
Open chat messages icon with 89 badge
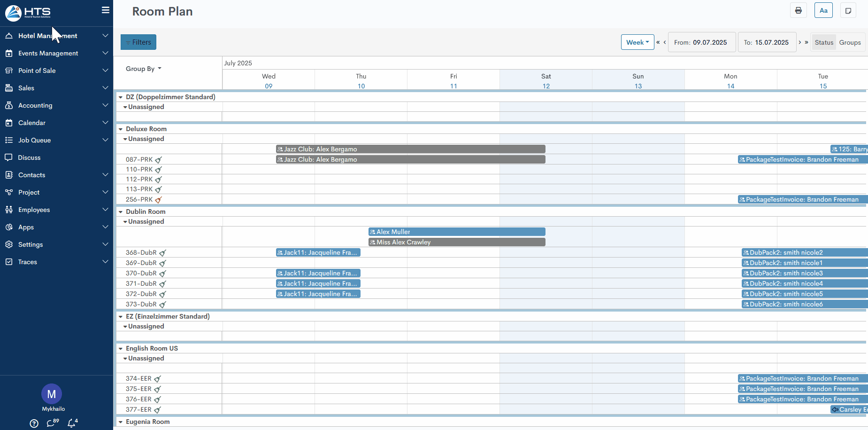click(51, 423)
